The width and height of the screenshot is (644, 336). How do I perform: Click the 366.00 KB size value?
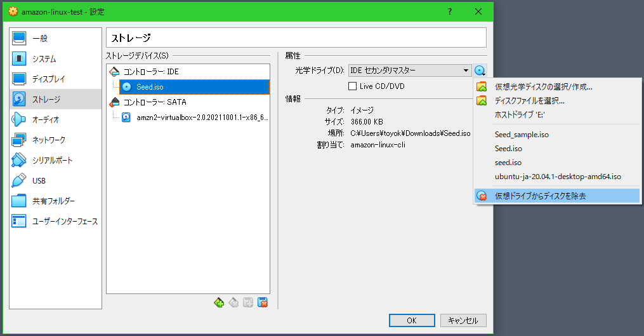367,122
